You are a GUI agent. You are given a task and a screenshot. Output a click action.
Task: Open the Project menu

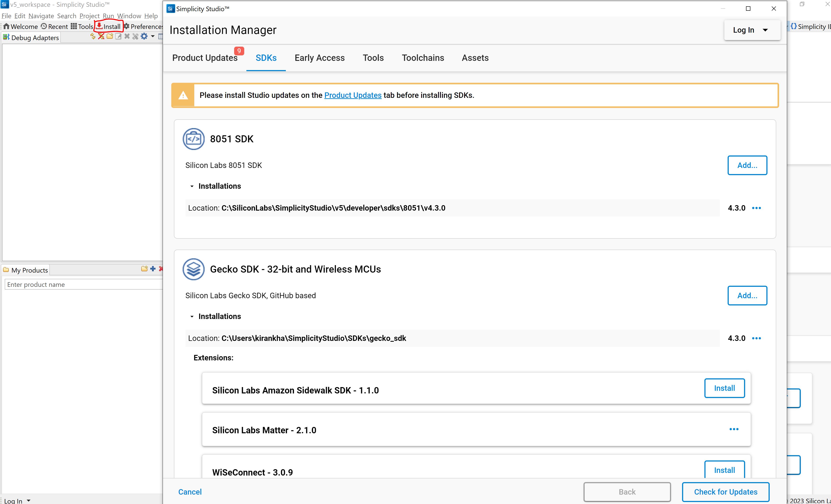[x=89, y=16]
